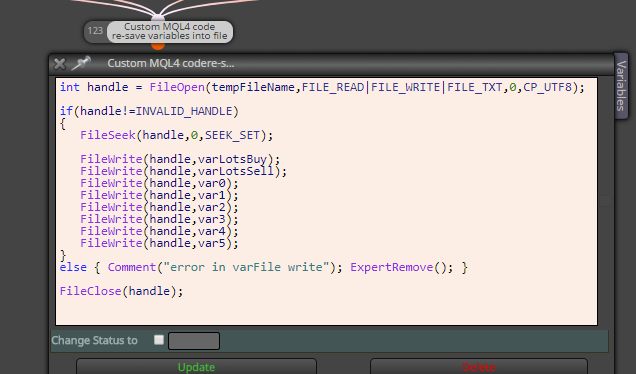Place cursor on the FileSeek line

tap(176, 135)
